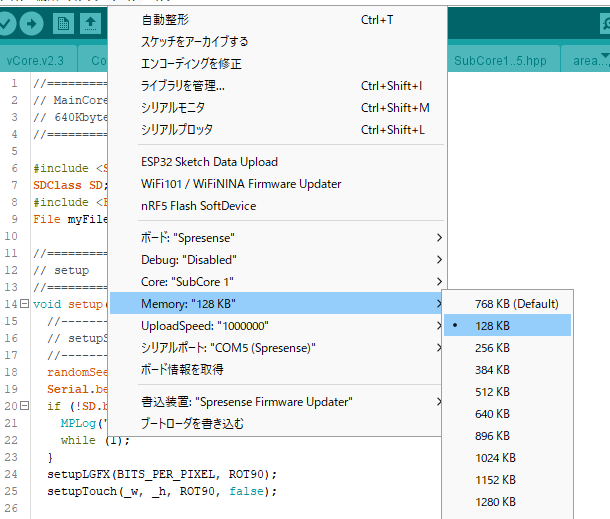610x519 pixels.
Task: Click the Open sketch toolbar icon
Action: (x=90, y=22)
